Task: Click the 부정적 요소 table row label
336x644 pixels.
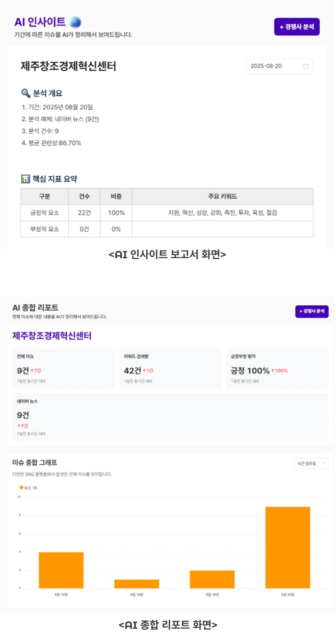Action: coord(44,229)
